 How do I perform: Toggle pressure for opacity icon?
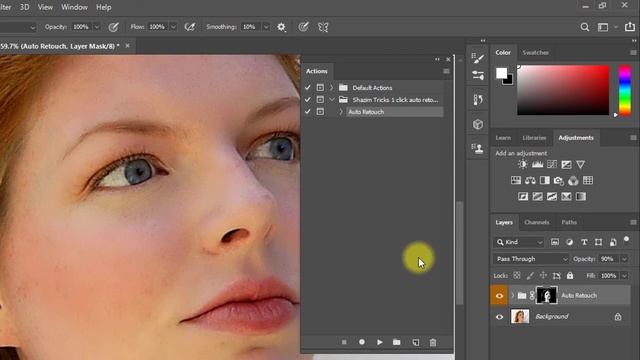pos(113,27)
